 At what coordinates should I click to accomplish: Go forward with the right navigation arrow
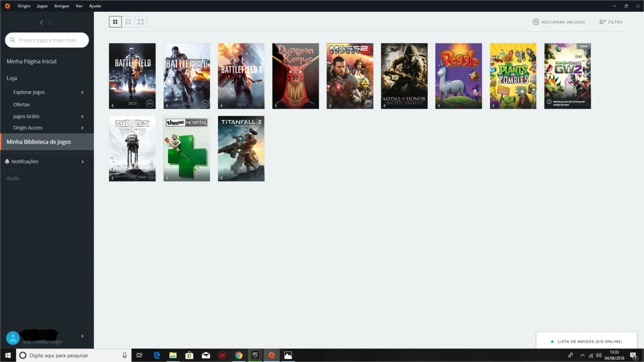pos(50,23)
